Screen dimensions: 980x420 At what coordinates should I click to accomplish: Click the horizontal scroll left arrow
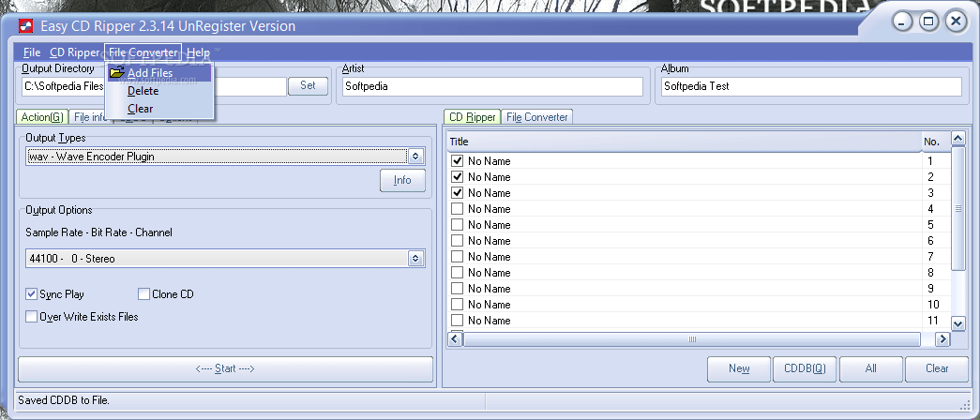click(x=455, y=338)
